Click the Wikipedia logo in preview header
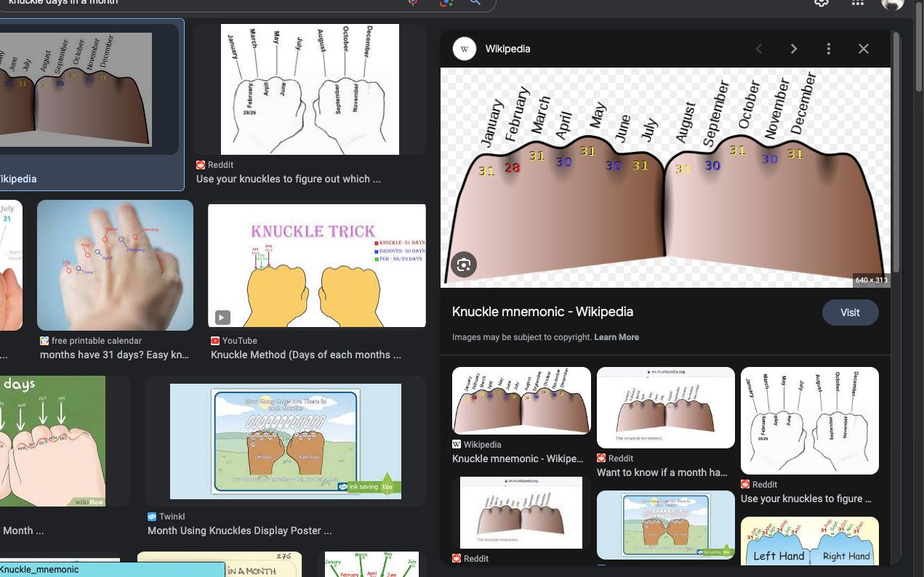The width and height of the screenshot is (924, 577). [465, 49]
